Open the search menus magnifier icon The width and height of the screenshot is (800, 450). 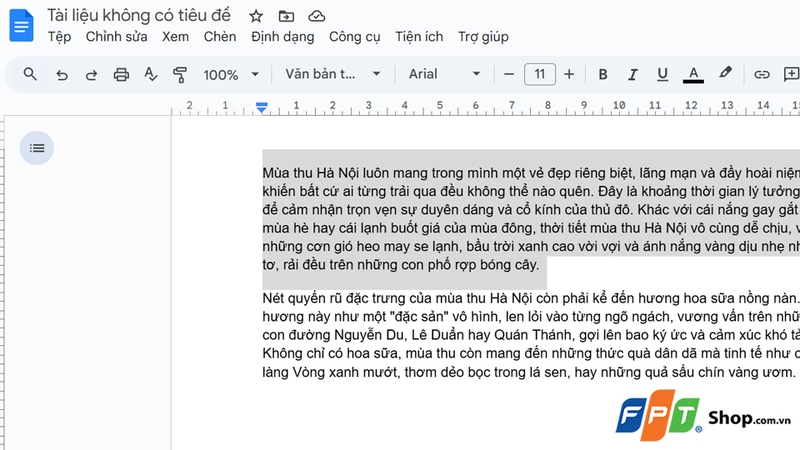[30, 74]
